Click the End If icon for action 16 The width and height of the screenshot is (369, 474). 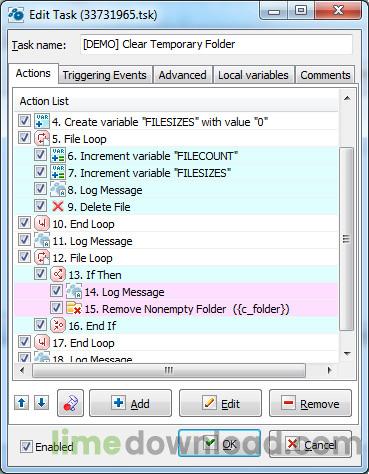pos(58,326)
